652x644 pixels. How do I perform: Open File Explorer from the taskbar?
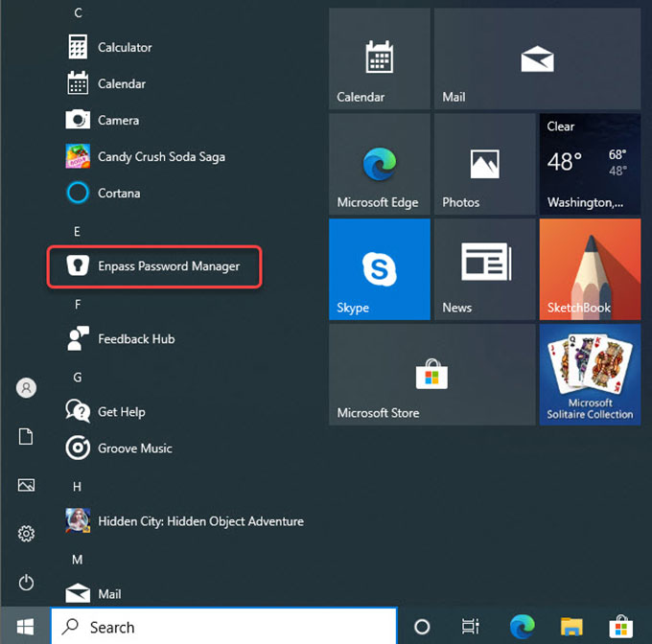coord(571,627)
